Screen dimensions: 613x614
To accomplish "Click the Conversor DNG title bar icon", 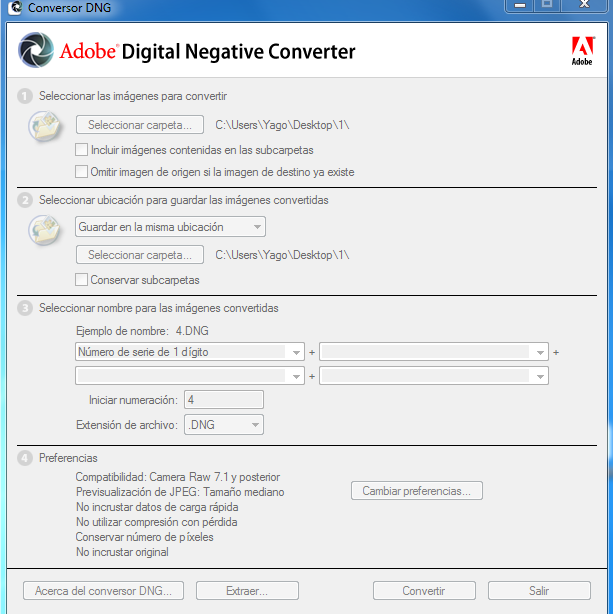I will pyautogui.click(x=14, y=7).
